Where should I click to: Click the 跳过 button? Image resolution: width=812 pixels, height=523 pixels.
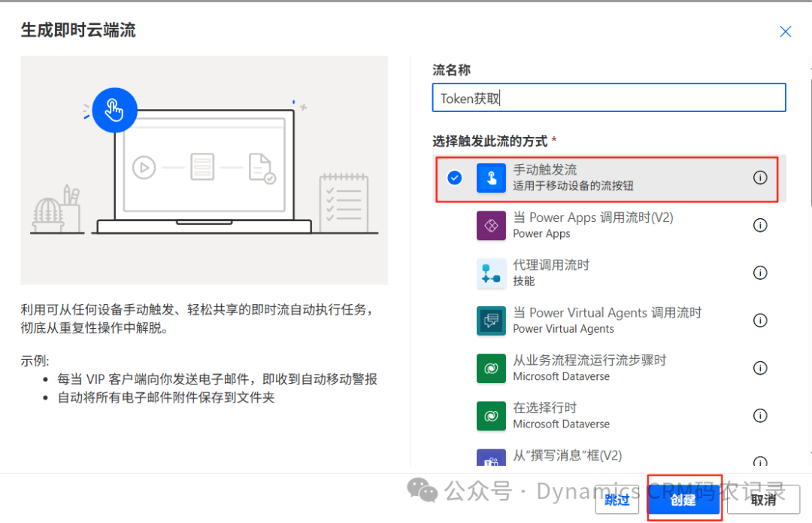(x=617, y=500)
